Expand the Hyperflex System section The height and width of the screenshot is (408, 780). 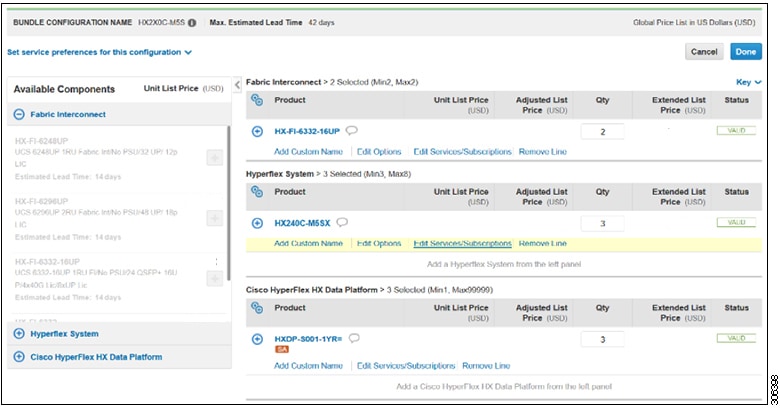click(x=19, y=333)
